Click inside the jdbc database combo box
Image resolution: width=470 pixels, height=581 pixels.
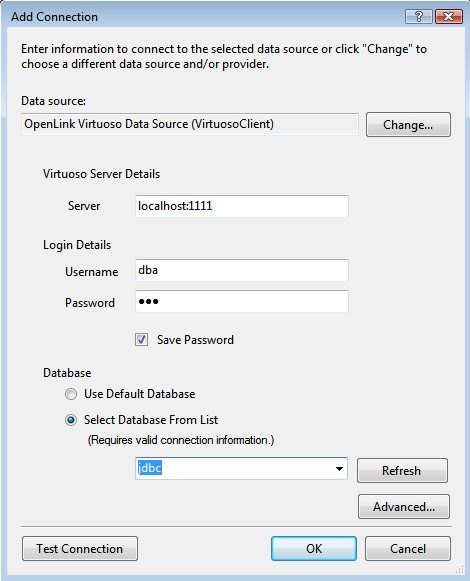241,469
